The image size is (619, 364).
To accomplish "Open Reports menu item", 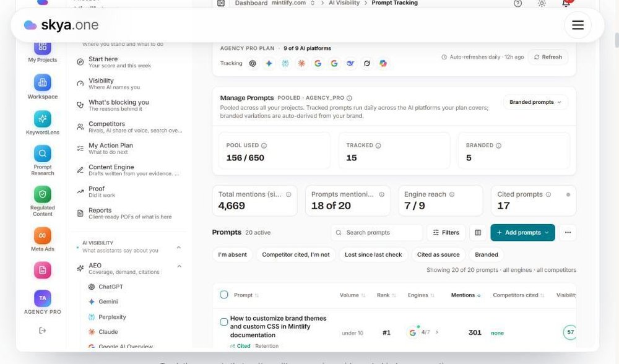I will [x=130, y=213].
